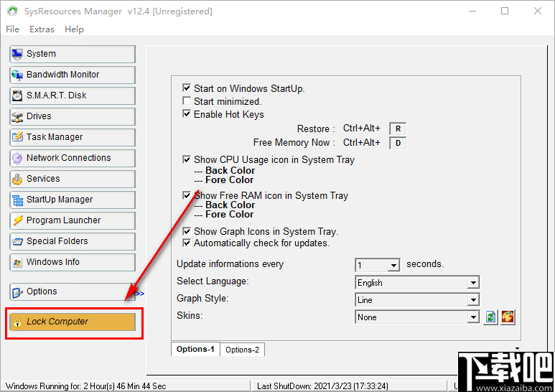The width and height of the screenshot is (555, 392).
Task: Open the Services section
Action: [73, 179]
